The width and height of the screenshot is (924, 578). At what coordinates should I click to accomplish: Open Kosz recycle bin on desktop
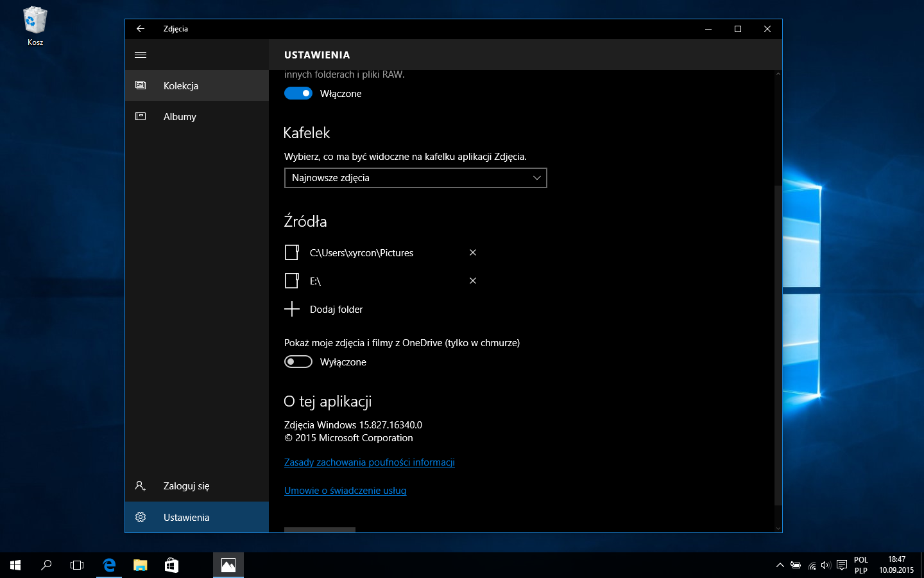[35, 26]
